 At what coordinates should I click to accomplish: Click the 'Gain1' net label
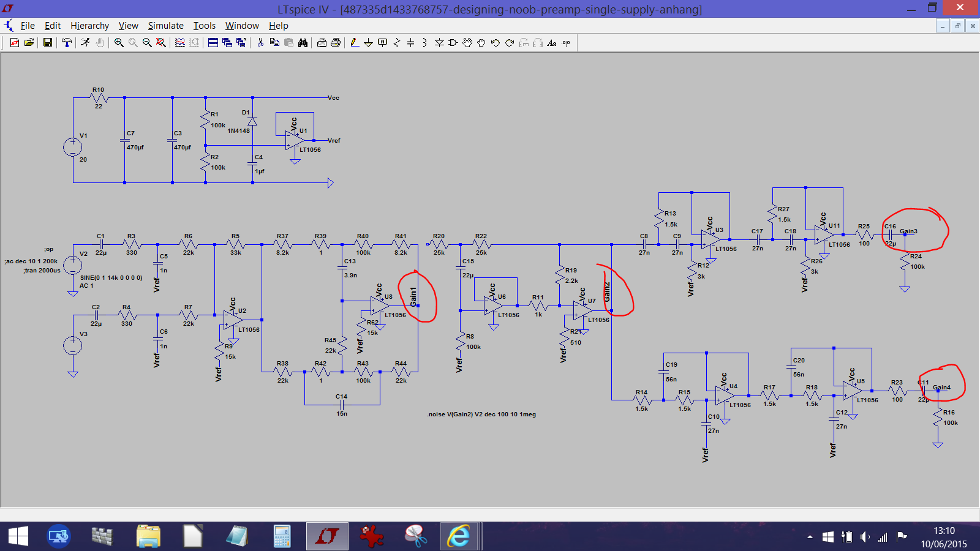click(413, 296)
